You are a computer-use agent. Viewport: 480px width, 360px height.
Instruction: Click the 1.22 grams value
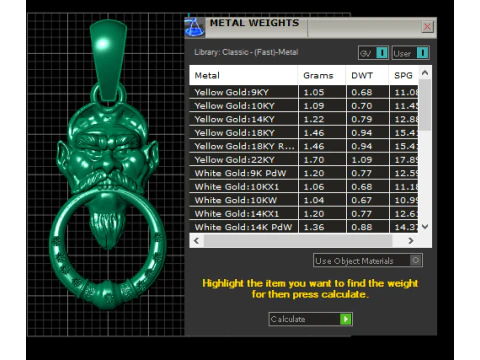(x=314, y=119)
